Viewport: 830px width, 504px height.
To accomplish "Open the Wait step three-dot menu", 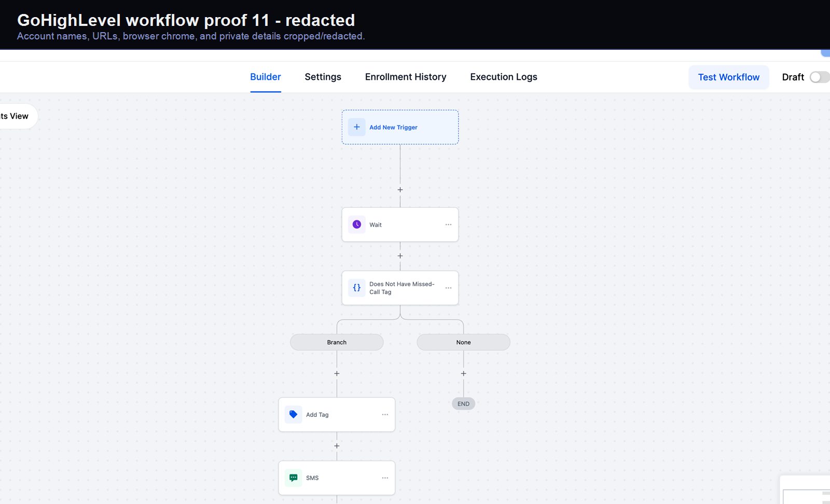I will pyautogui.click(x=448, y=225).
